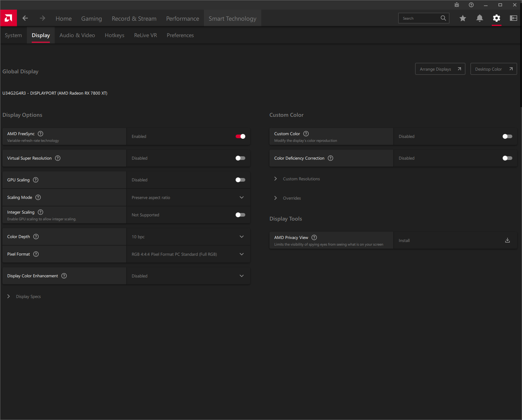Expand Custom Resolutions section
The width and height of the screenshot is (522, 420).
(x=298, y=179)
